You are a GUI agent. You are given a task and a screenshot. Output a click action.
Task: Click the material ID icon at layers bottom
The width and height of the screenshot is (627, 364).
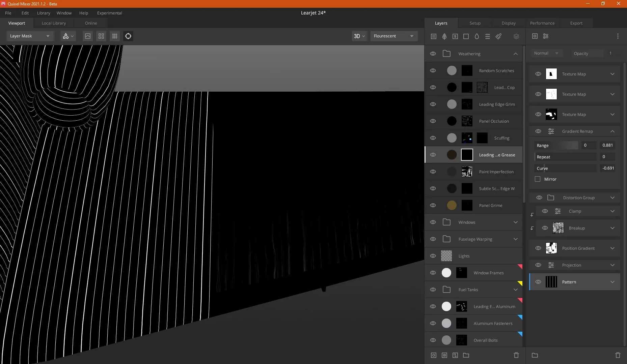[444, 355]
